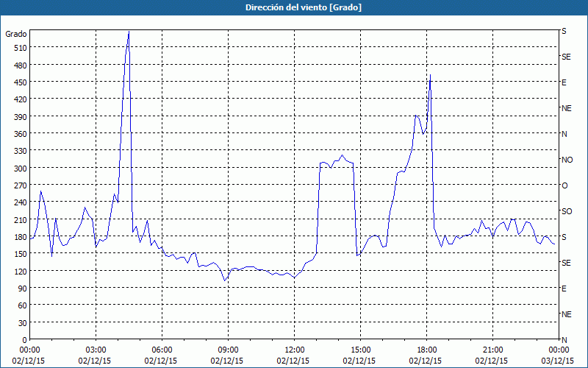
Task: Select the E compass label level with 450
Action: pos(564,82)
